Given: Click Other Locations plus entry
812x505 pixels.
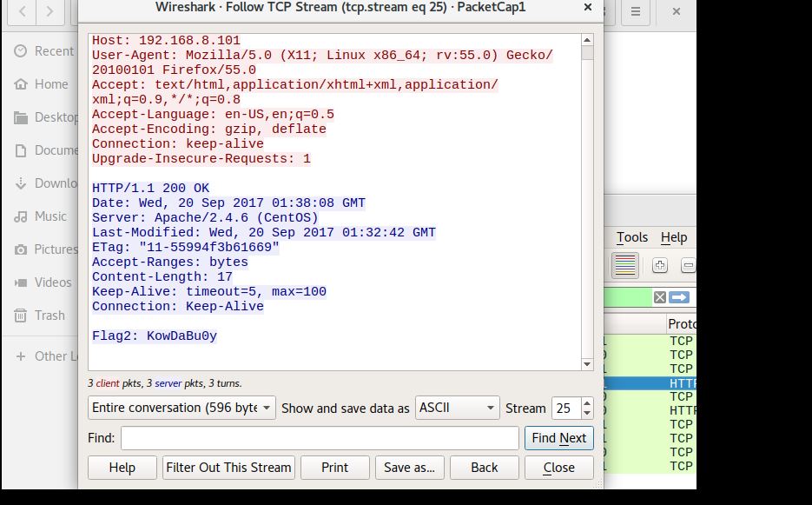Looking at the screenshot, I should pyautogui.click(x=45, y=356).
